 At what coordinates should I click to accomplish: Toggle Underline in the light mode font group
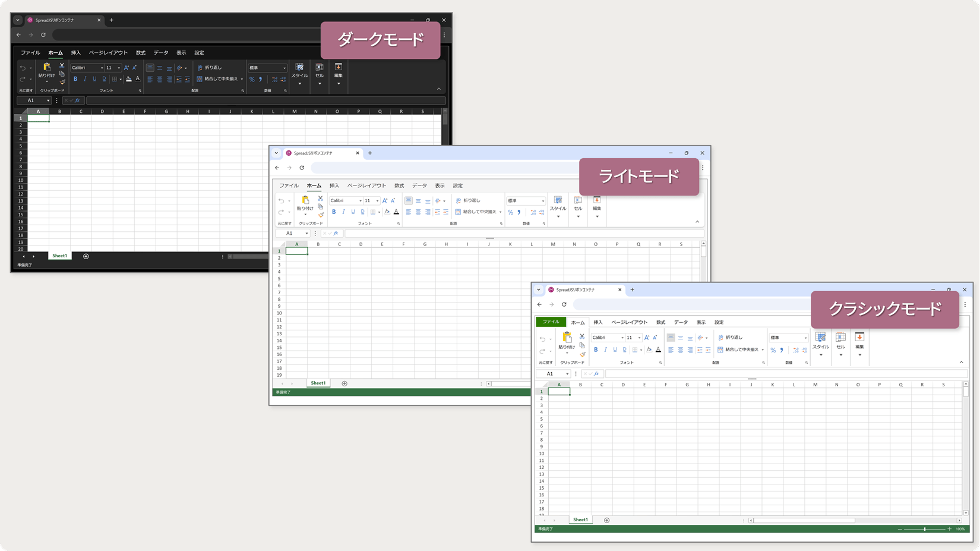[x=353, y=212]
